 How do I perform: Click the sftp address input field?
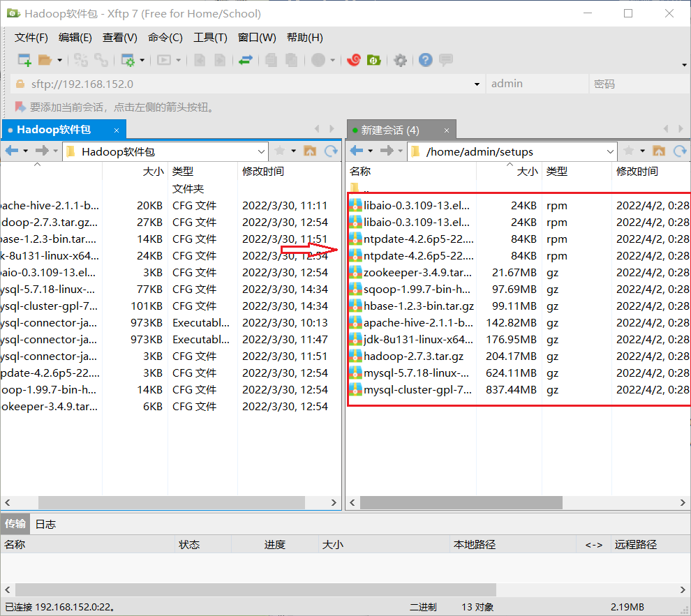point(249,84)
